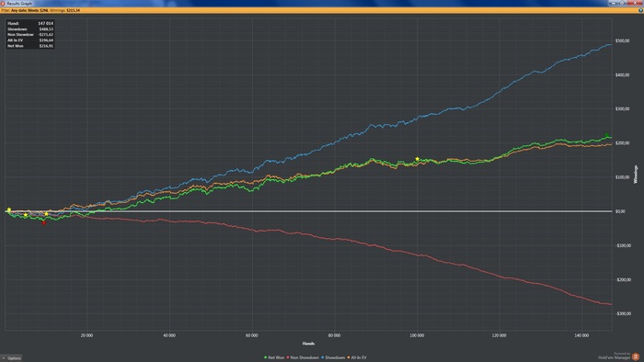Viewport: 644px width, 362px height.
Task: Click the red star marker near graph start
Action: pos(44,222)
